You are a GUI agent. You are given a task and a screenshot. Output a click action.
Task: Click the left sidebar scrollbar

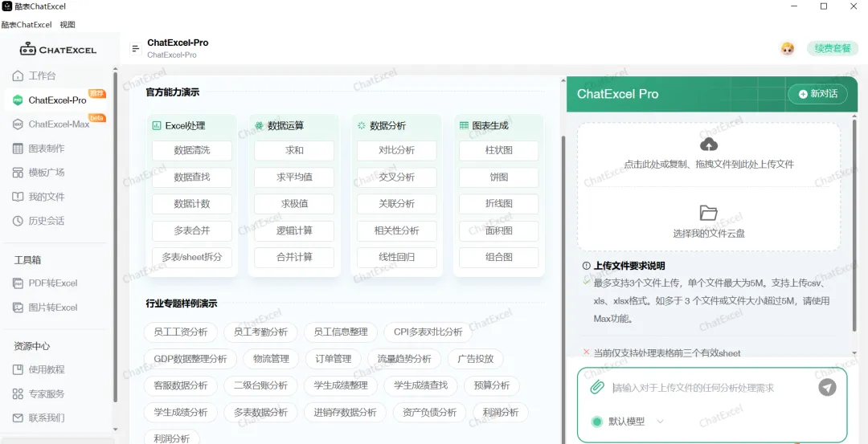click(x=115, y=238)
